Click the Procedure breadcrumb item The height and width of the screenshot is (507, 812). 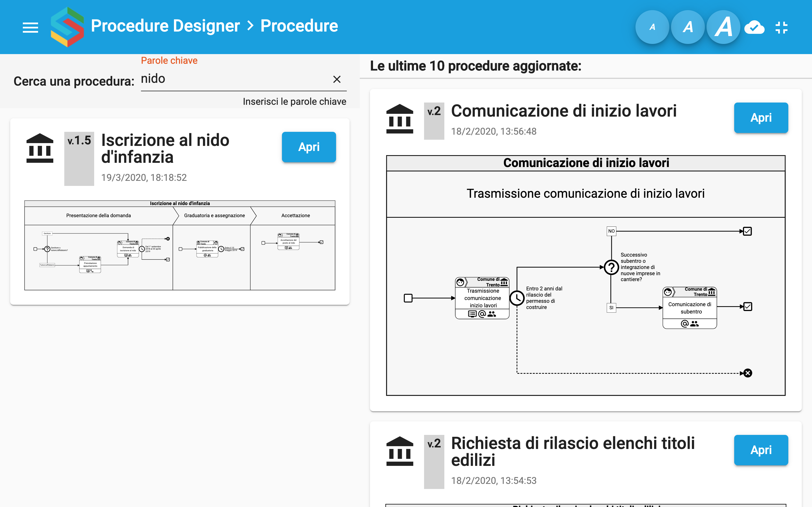point(299,26)
